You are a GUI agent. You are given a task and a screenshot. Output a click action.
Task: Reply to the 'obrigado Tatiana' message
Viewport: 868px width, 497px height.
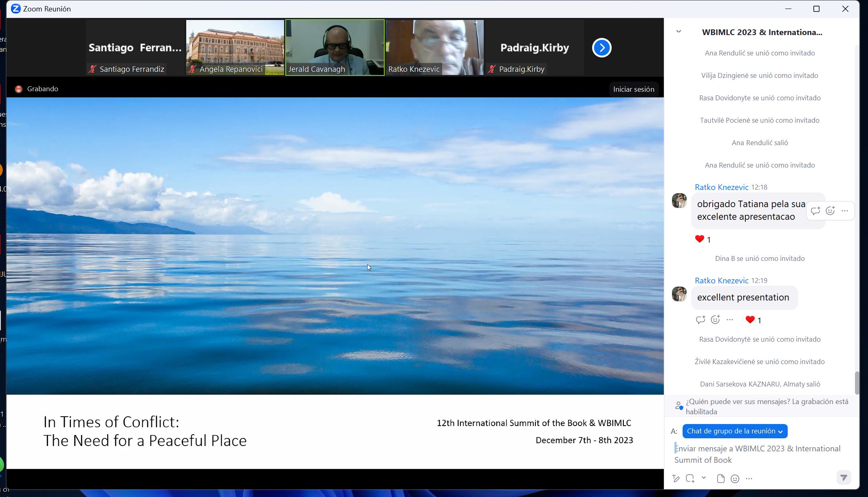click(x=815, y=211)
